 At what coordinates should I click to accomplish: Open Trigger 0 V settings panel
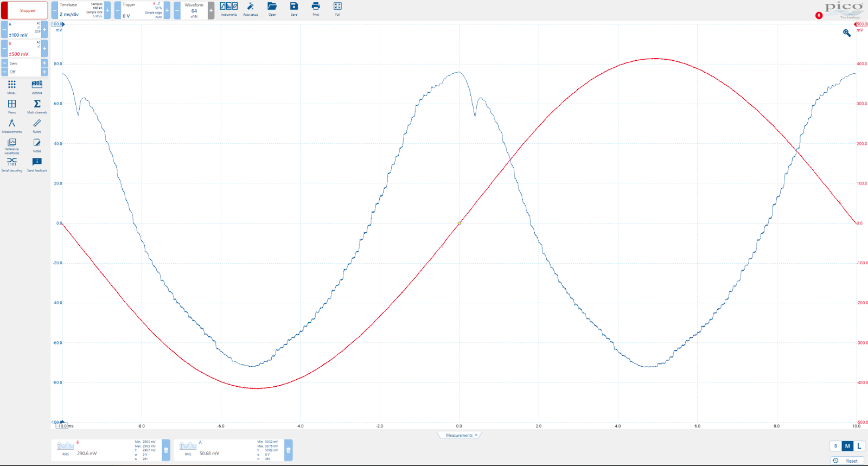(142, 10)
